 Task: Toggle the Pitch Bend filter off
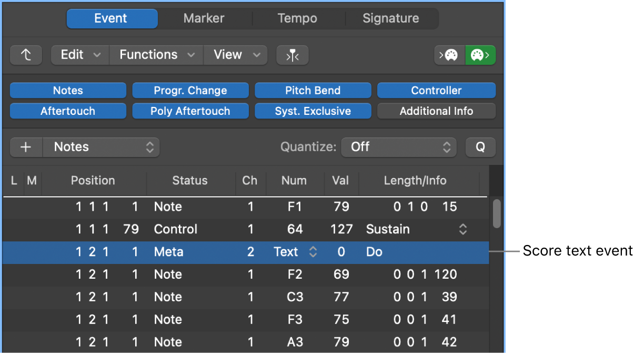point(313,90)
